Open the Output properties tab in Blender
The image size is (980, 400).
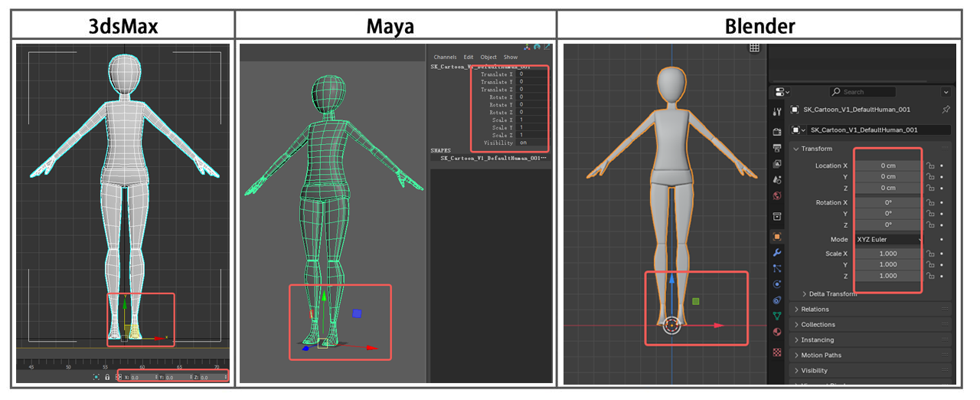pos(778,147)
